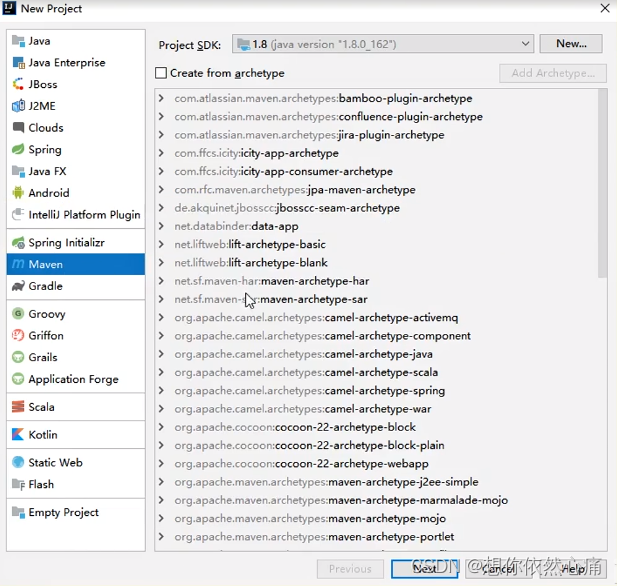Expand lift-archetype-basic entry
The width and height of the screenshot is (617, 586).
pyautogui.click(x=161, y=244)
